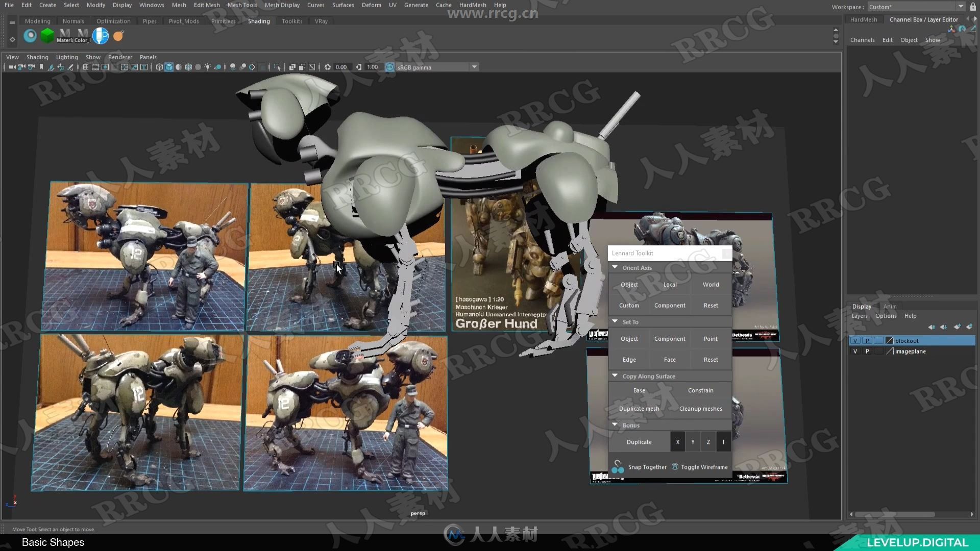
Task: Click the imageplane layer color swatch
Action: pyautogui.click(x=890, y=352)
